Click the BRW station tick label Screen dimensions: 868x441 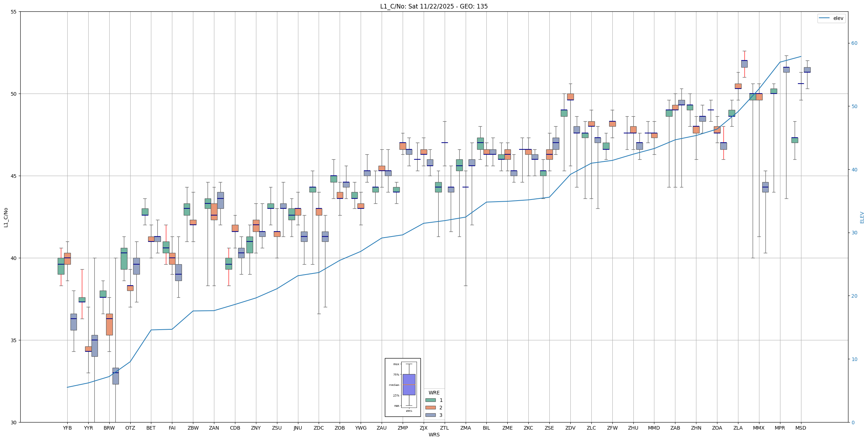[109, 428]
